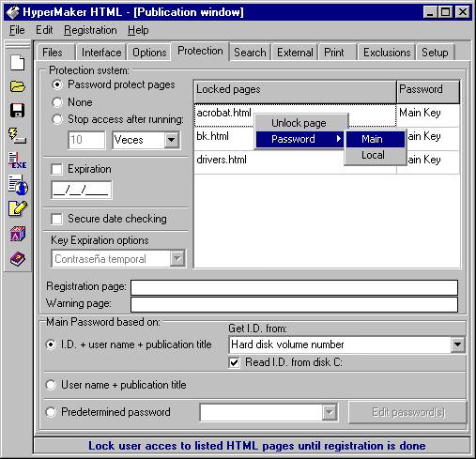Open a project with the folder icon
Screen dimensions: 476x459
(x=18, y=86)
